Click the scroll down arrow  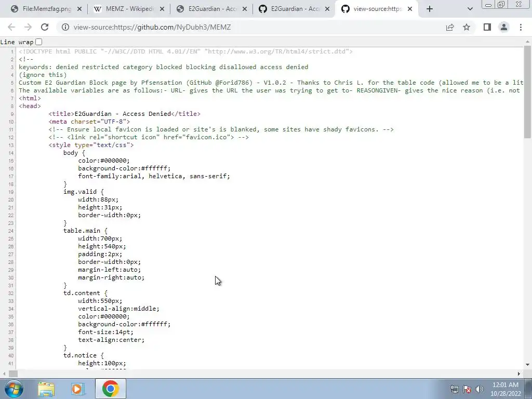pyautogui.click(x=527, y=365)
